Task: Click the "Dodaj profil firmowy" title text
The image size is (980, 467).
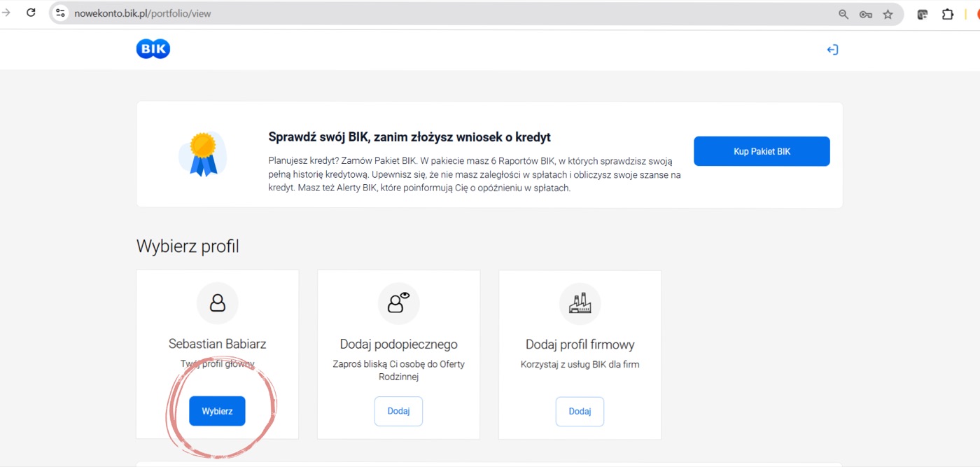Action: pyautogui.click(x=580, y=344)
